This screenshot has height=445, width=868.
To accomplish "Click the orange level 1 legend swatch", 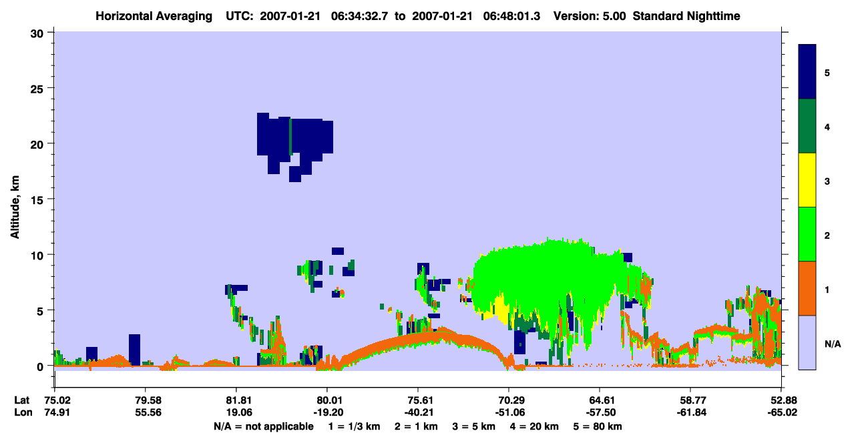I will click(x=807, y=288).
